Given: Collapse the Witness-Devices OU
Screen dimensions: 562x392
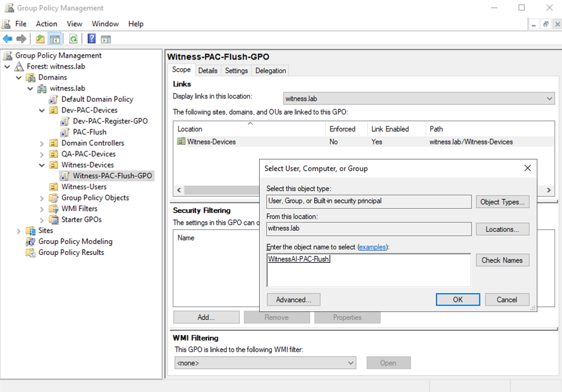Looking at the screenshot, I should (42, 165).
